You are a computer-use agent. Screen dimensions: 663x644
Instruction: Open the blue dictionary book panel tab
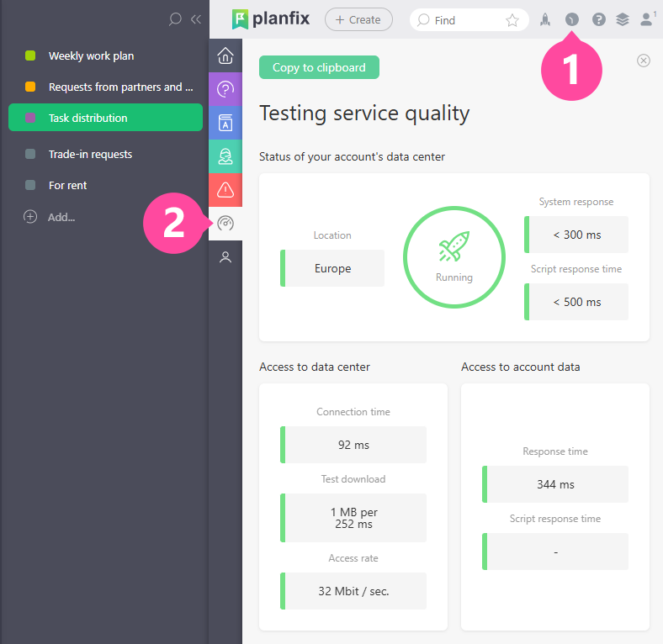pos(225,123)
